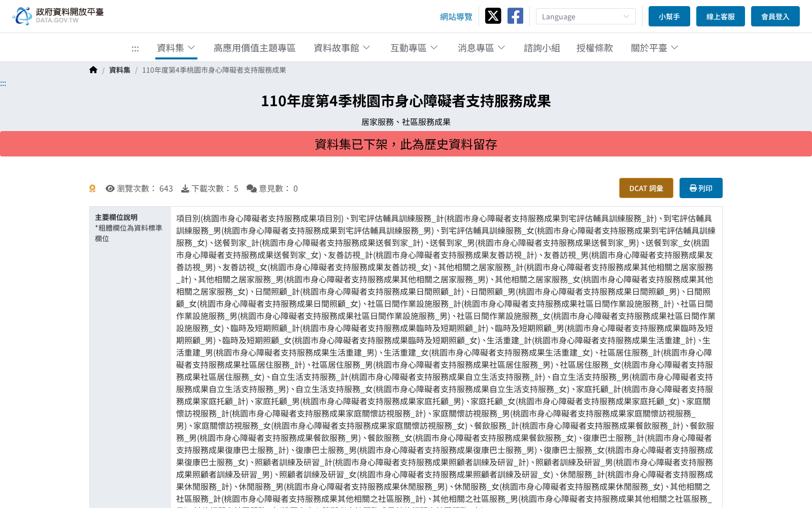Open 高應用價值主題專區
This screenshot has width=812, height=508.
tap(254, 48)
